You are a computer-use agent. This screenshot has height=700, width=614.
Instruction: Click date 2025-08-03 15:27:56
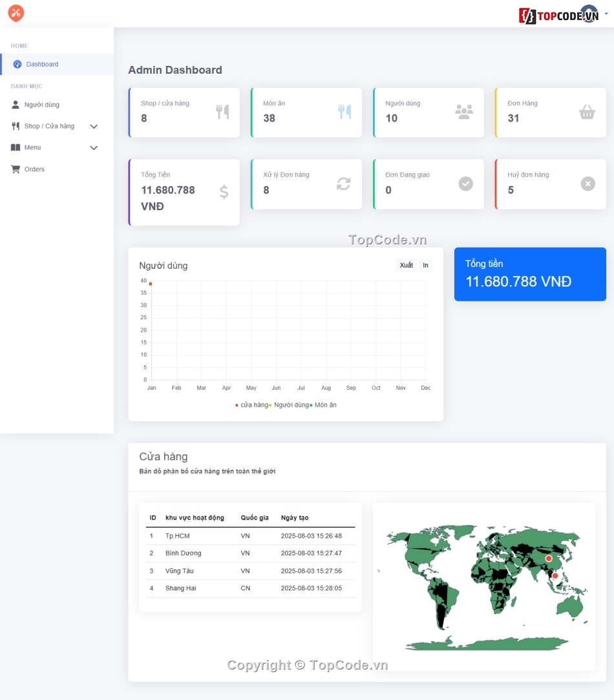312,571
